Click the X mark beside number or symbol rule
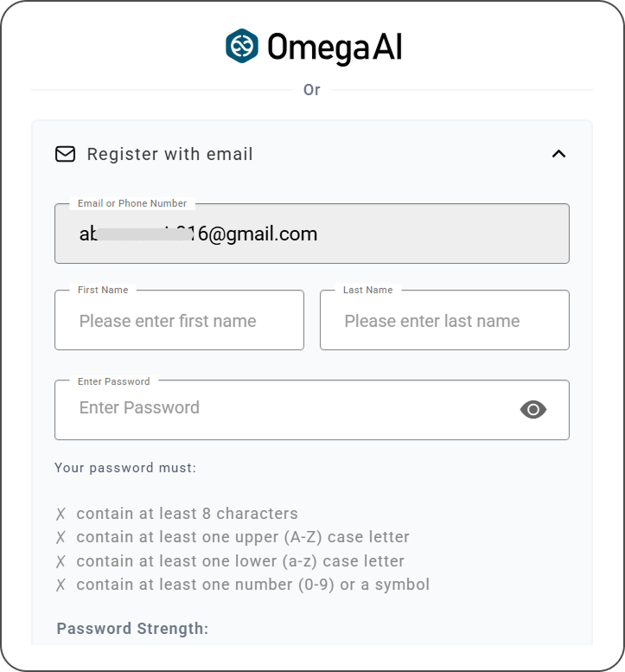This screenshot has height=672, width=625. [x=61, y=586]
